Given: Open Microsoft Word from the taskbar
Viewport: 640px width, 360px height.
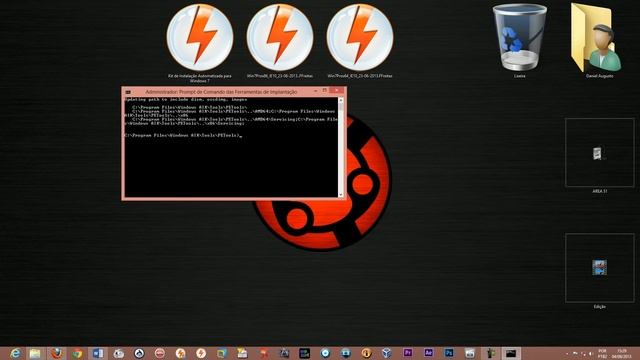Looking at the screenshot, I should click(98, 353).
